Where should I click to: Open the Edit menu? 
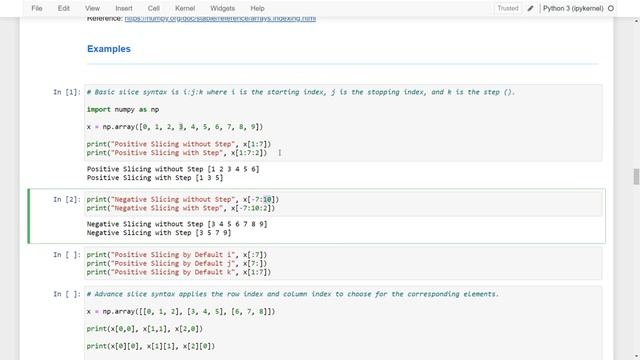[63, 8]
